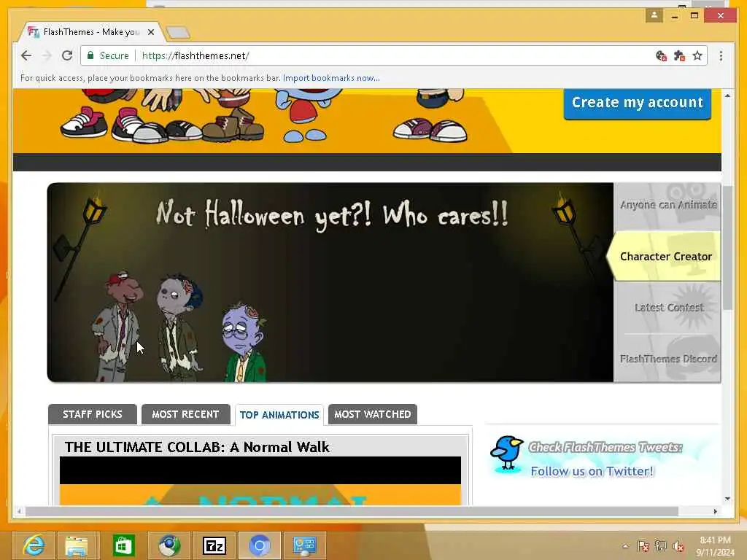This screenshot has height=560, width=747.
Task: Click the vertical scrollbar down arrow
Action: [727, 499]
